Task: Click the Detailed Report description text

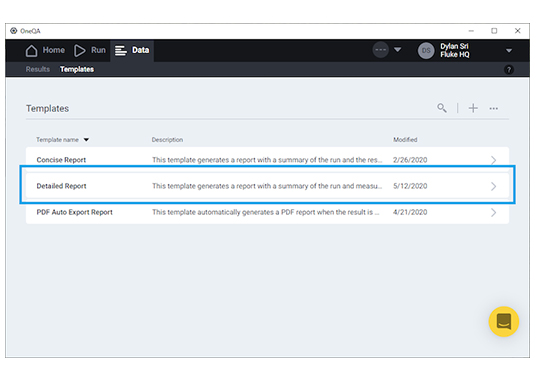Action: pos(267,186)
